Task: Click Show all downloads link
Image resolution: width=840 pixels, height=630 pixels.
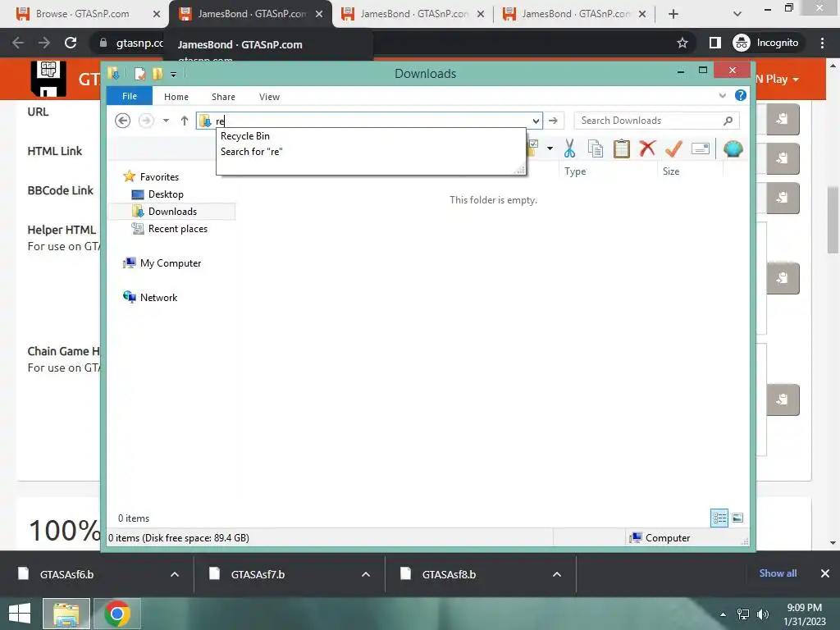Action: [x=778, y=573]
